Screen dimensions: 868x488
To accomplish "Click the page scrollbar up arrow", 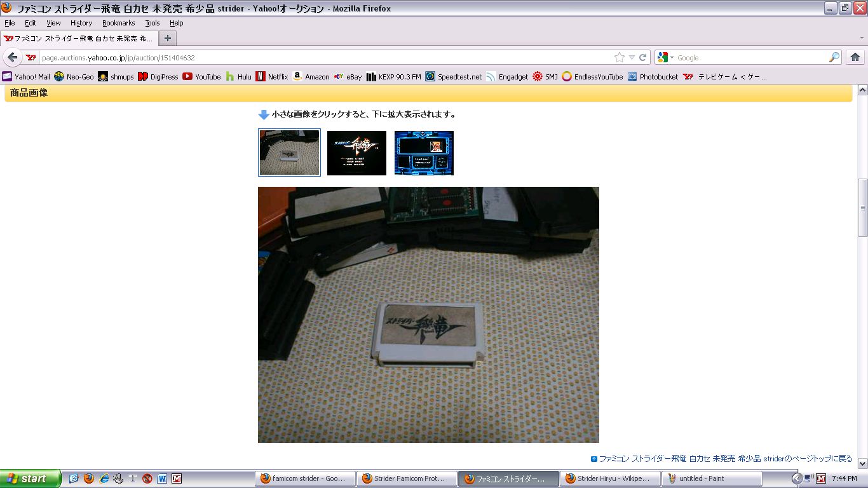I will tap(862, 90).
